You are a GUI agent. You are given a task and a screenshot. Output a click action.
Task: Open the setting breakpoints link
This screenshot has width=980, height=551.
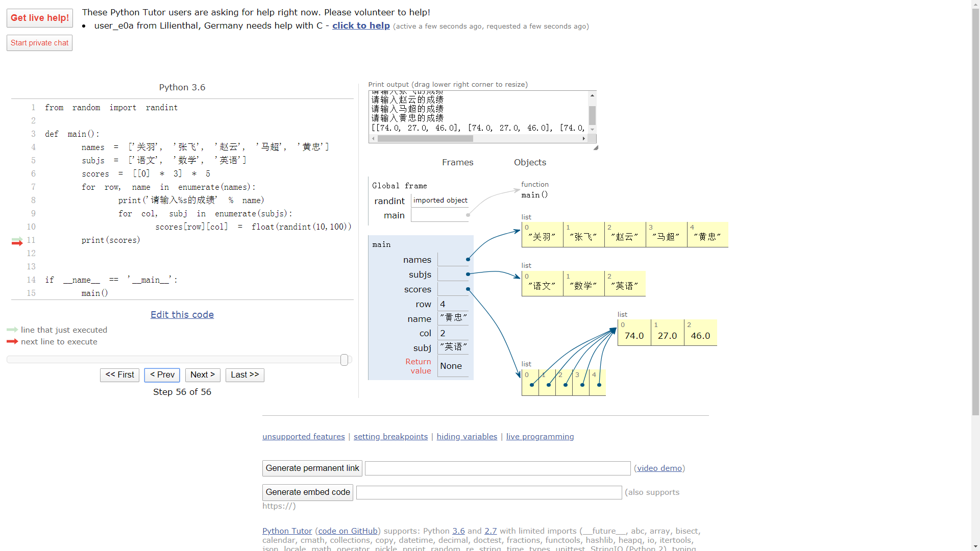[x=390, y=437]
